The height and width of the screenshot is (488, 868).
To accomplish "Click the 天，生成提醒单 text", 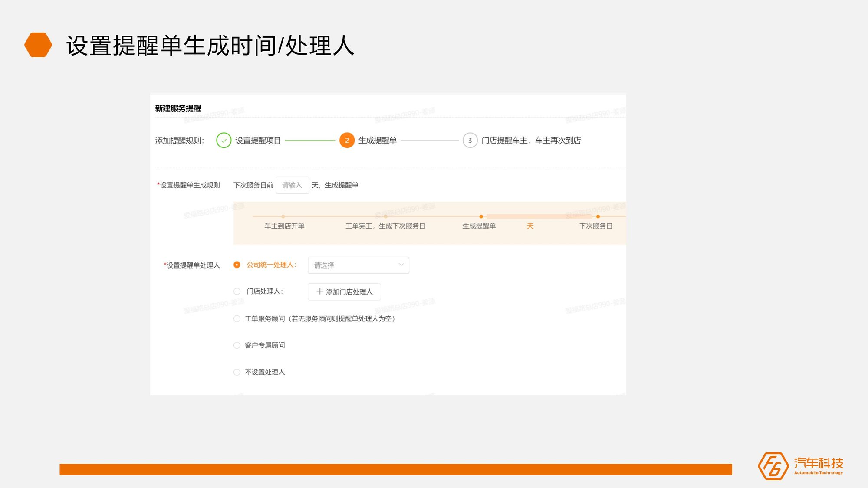I will (x=335, y=185).
